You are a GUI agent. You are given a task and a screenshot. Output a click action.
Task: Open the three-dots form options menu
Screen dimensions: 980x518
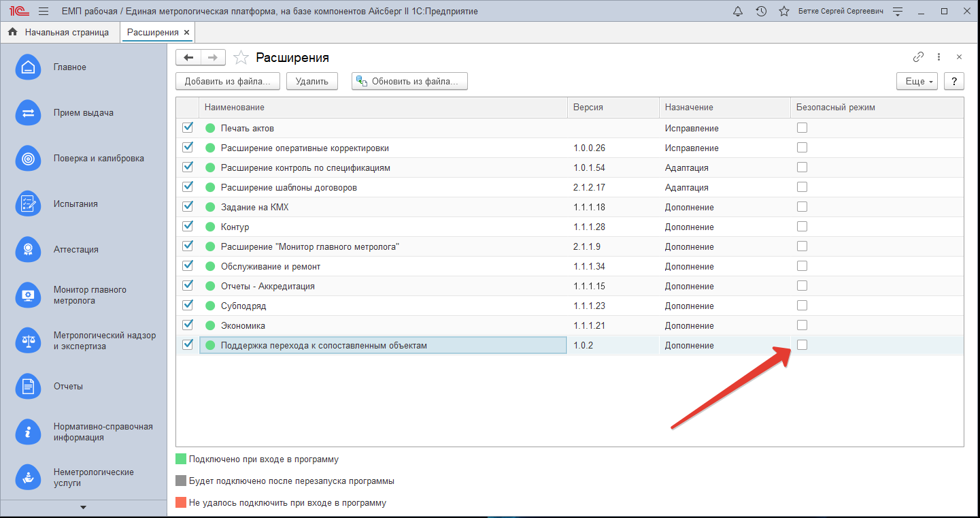point(939,57)
